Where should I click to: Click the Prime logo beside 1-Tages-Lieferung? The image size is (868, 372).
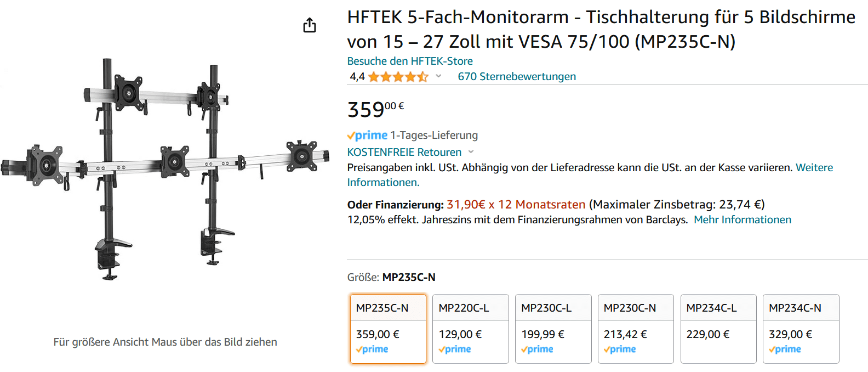click(x=367, y=135)
